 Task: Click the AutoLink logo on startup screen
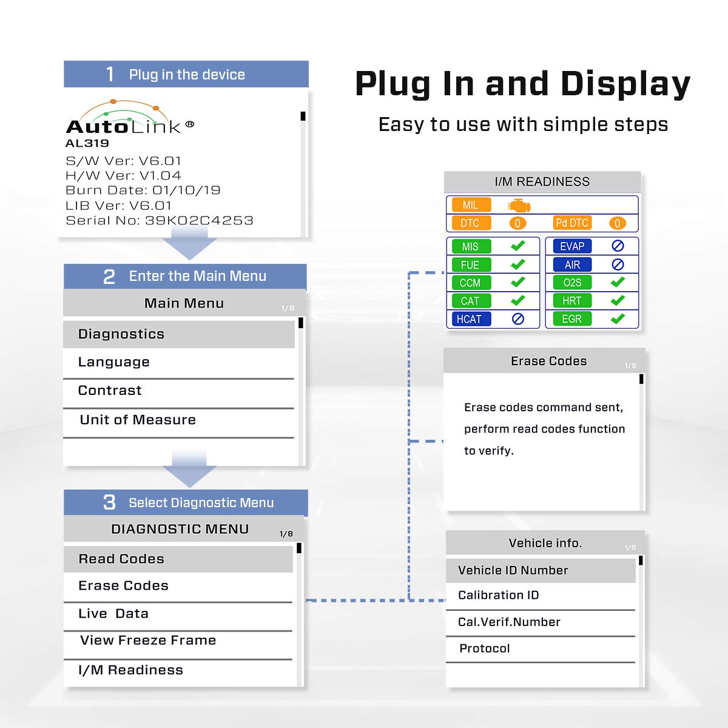pos(130,119)
